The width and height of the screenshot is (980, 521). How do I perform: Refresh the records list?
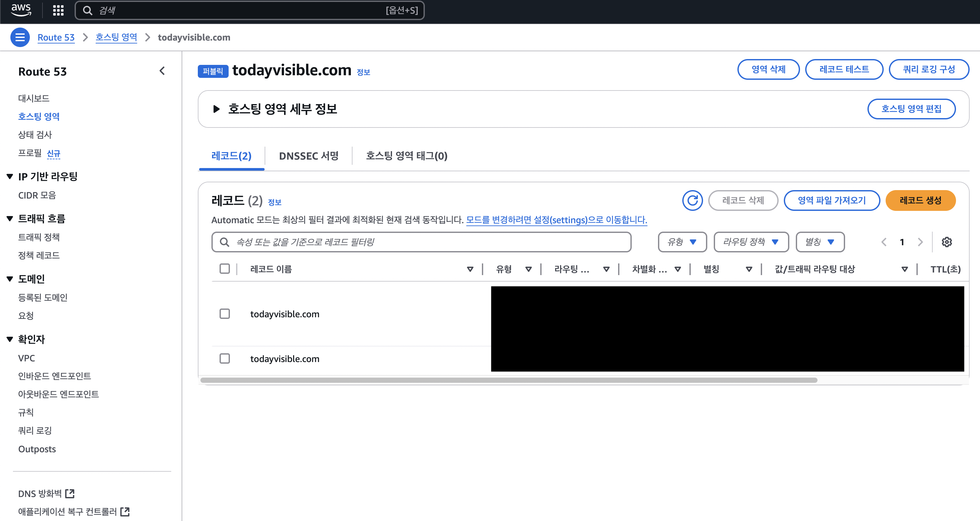coord(692,200)
